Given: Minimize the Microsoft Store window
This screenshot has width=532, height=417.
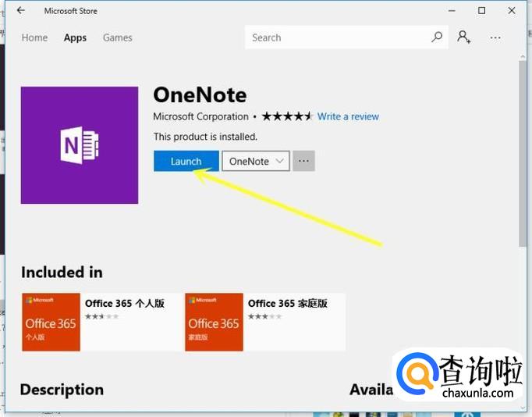Looking at the screenshot, I should [x=452, y=10].
